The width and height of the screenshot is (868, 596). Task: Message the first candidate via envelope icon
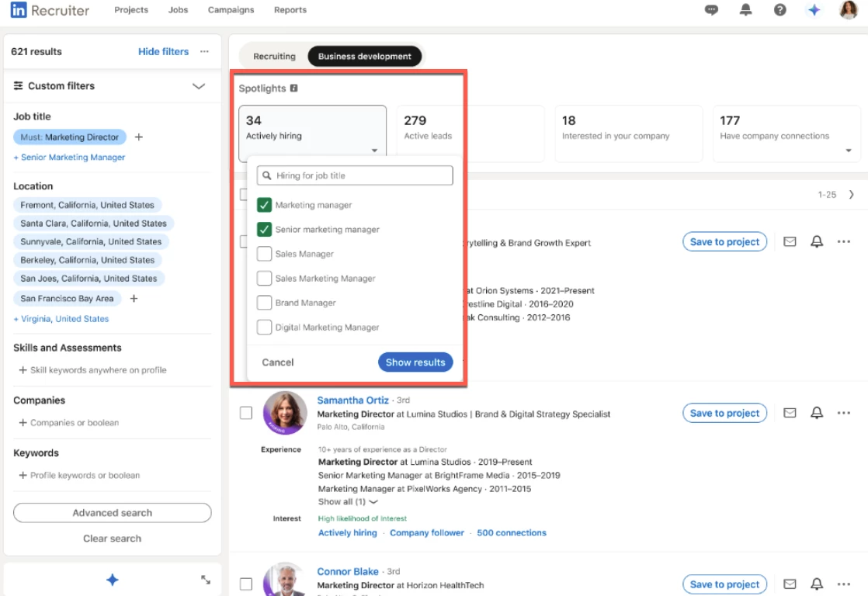pyautogui.click(x=790, y=242)
